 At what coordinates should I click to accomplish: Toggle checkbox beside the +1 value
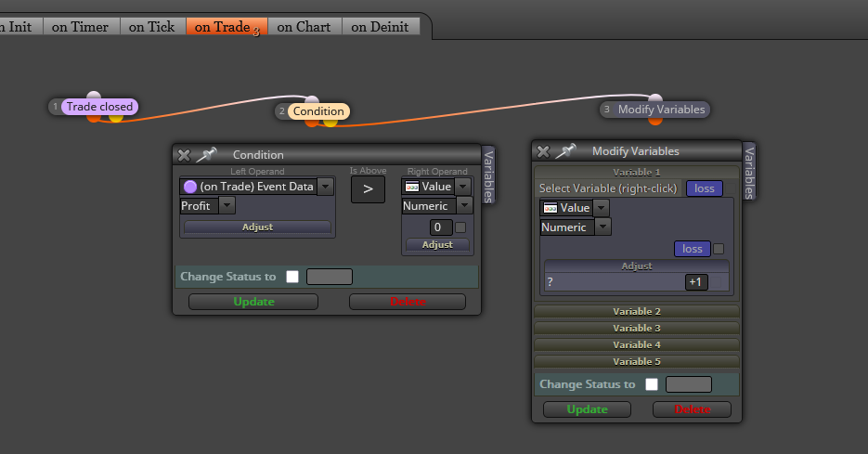717,283
